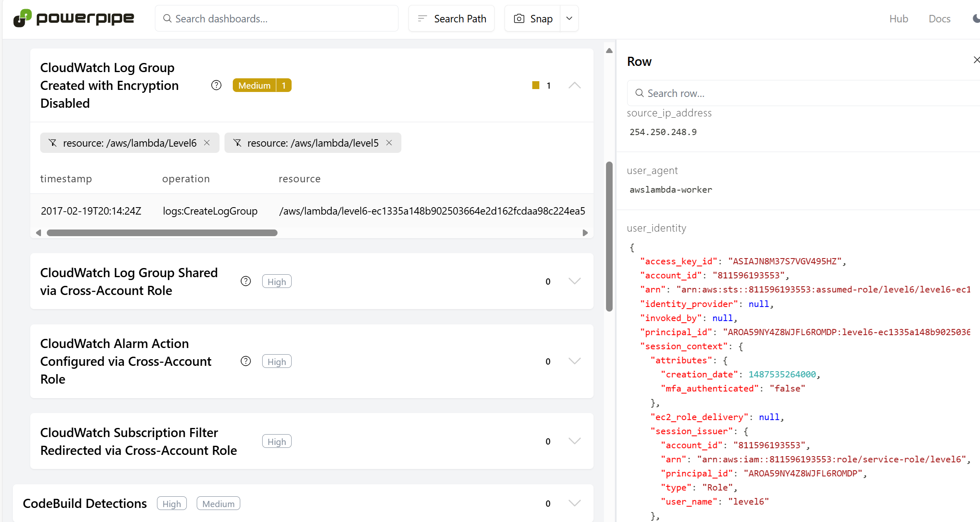This screenshot has width=980, height=522.
Task: Click High badge on CodeBuild Detections
Action: 171,504
